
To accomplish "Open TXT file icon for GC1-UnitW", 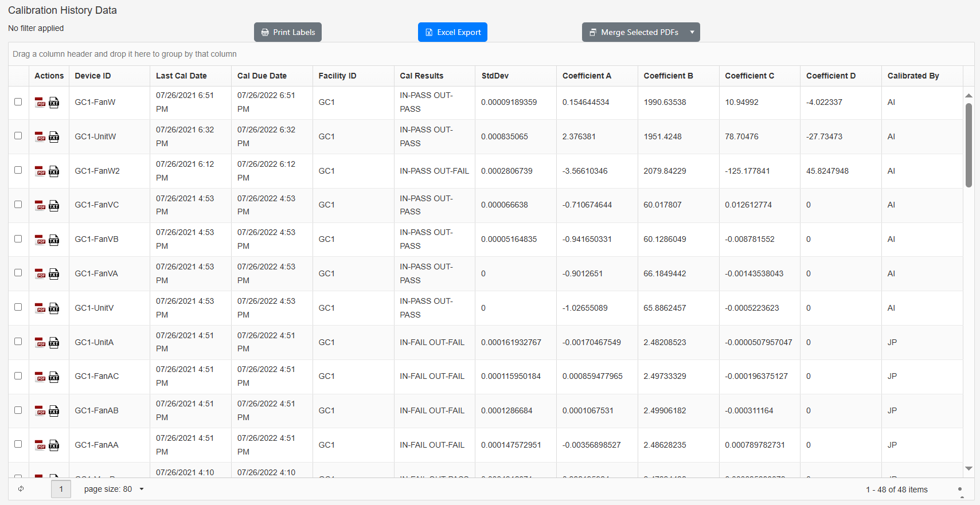I will click(54, 137).
